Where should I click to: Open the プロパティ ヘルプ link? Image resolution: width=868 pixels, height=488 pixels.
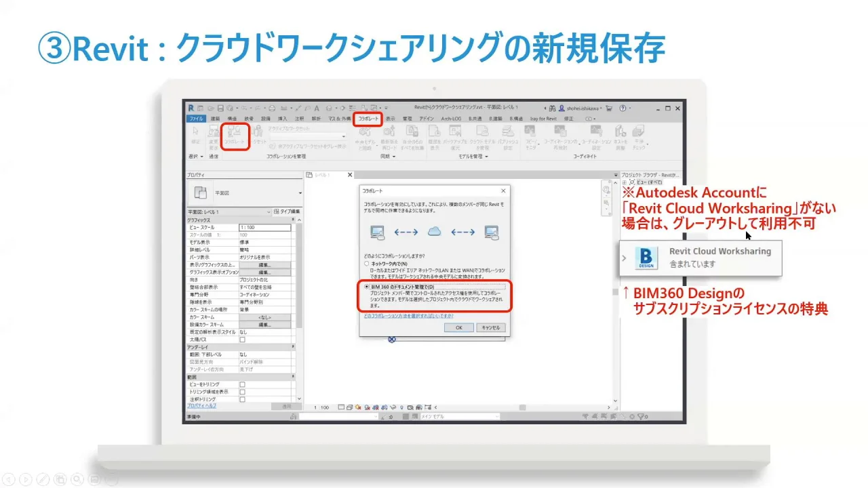click(x=201, y=405)
